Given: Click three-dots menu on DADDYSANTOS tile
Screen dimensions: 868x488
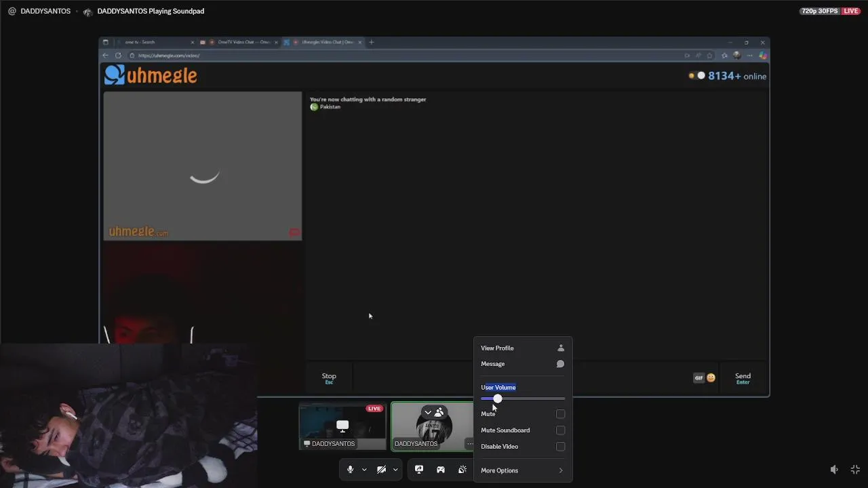Looking at the screenshot, I should [x=470, y=444].
